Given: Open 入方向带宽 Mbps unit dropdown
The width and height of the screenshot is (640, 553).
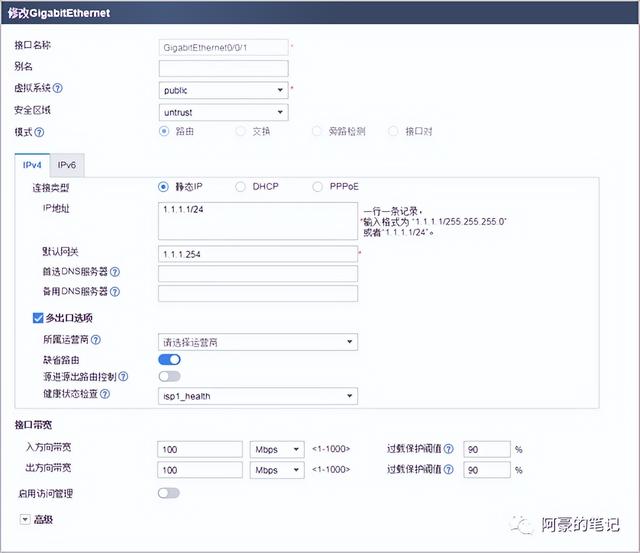Looking at the screenshot, I should (x=277, y=449).
